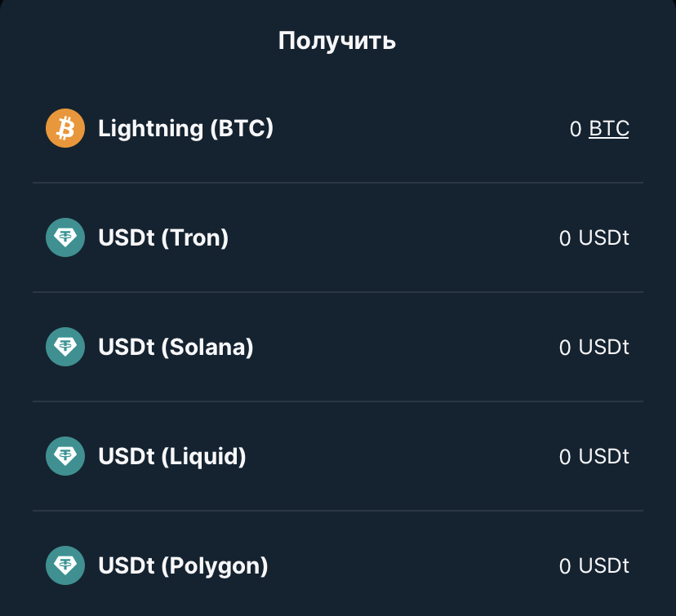
Task: Click the 0 USDt balance for Tron
Action: click(594, 237)
